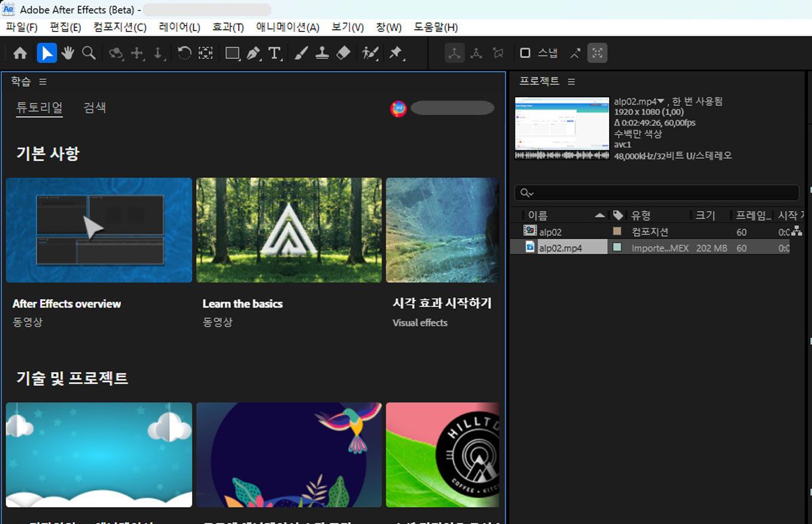Select the Hand tool
This screenshot has width=812, height=524.
(68, 53)
